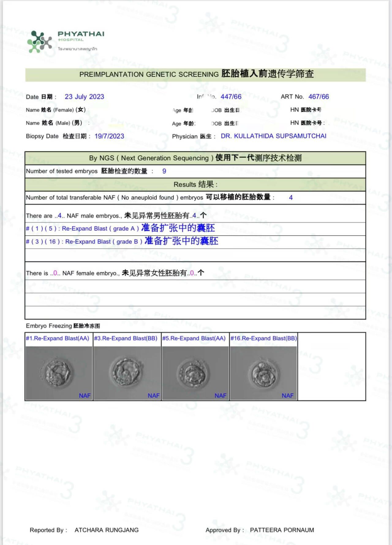
Task: Select physician name 'DR. KULLATHIDA SUPSAMUTCHAI'
Action: (273, 136)
